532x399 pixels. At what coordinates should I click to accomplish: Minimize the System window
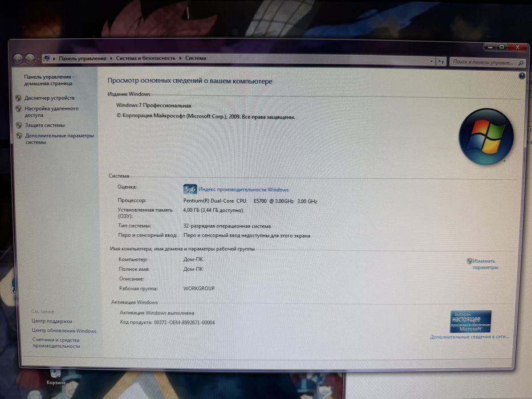coord(489,47)
